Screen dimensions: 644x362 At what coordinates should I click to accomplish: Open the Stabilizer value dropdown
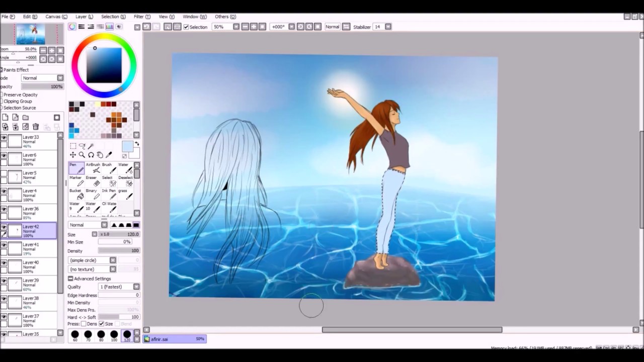[388, 27]
